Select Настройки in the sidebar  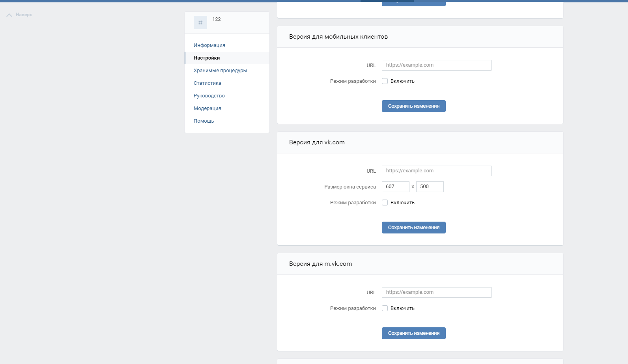click(207, 58)
